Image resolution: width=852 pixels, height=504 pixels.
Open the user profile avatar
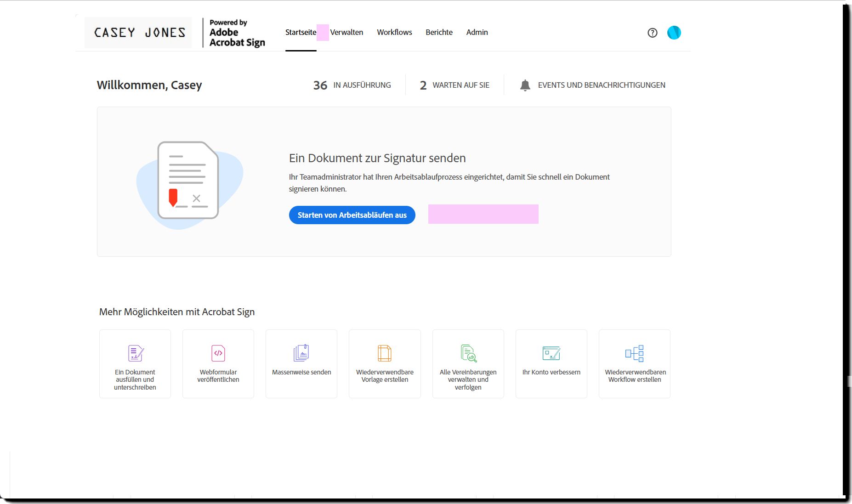[674, 33]
